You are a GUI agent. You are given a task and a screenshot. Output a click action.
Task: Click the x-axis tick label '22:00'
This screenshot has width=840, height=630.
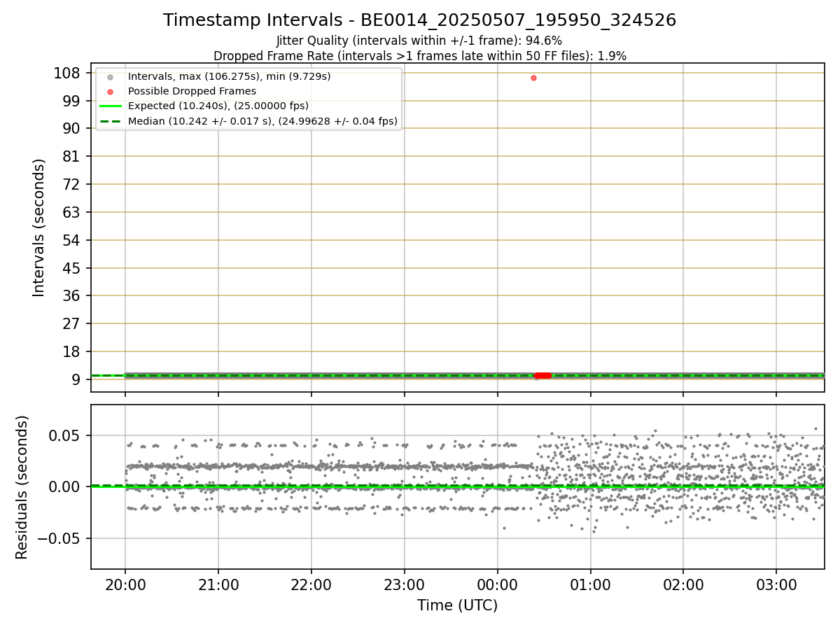tap(311, 584)
